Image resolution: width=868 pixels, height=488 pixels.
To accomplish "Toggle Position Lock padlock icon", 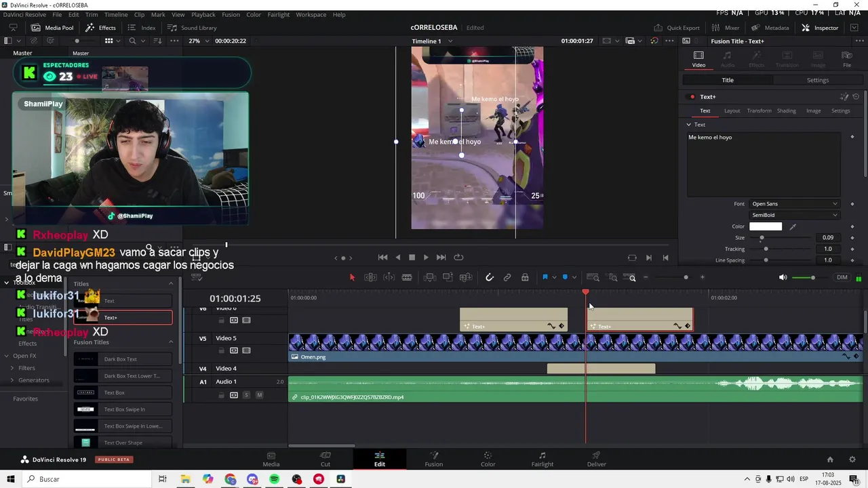I will tap(525, 277).
